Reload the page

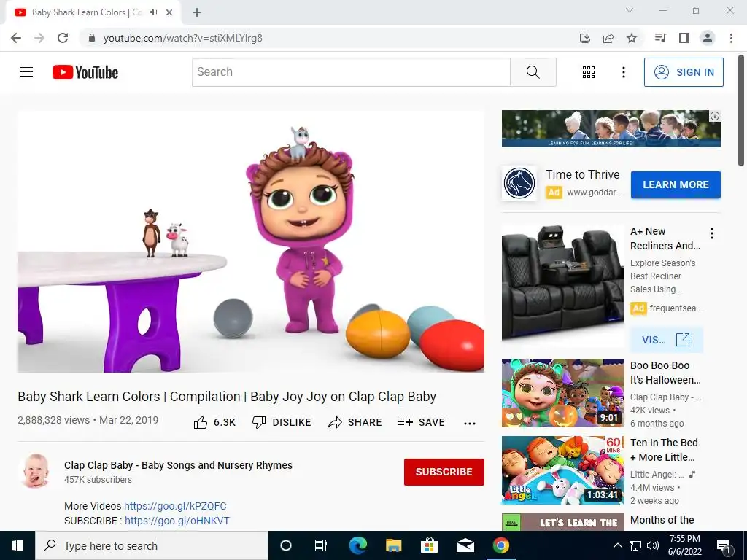point(63,38)
